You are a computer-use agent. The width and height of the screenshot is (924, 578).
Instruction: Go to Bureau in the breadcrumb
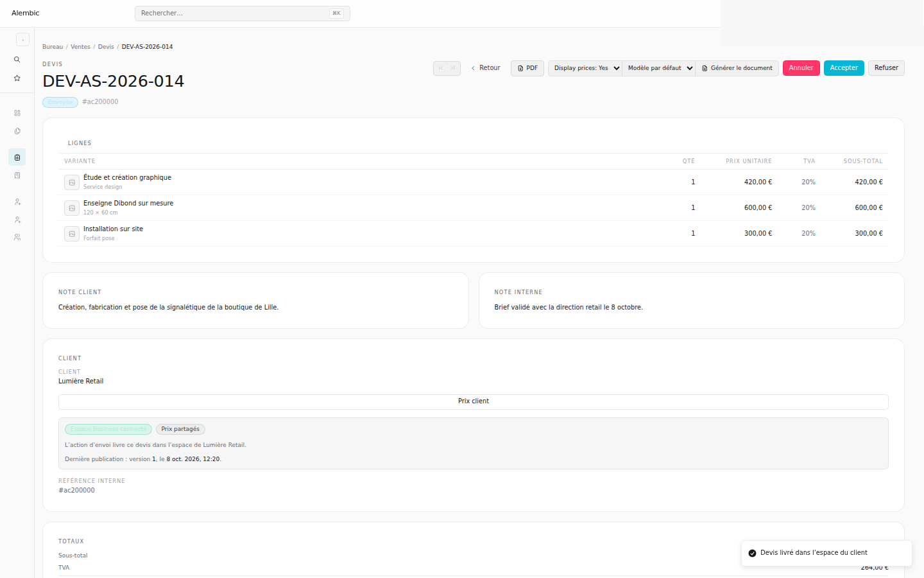point(53,47)
